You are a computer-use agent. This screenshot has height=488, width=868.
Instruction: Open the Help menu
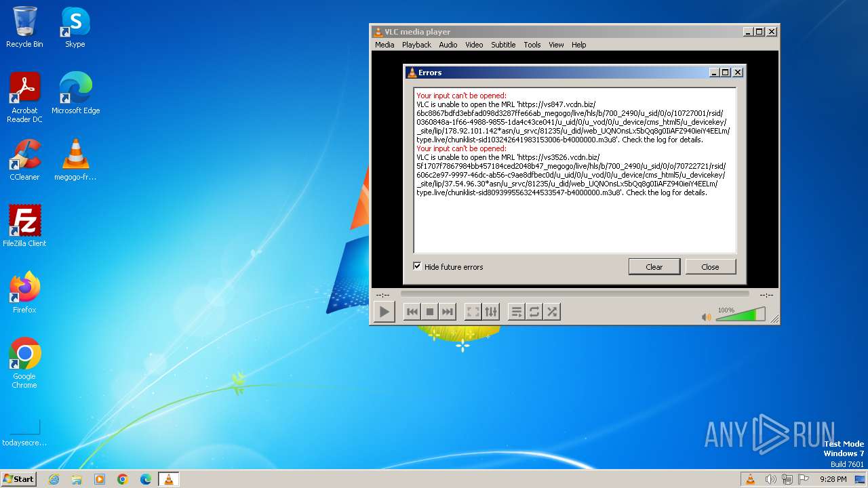(578, 45)
